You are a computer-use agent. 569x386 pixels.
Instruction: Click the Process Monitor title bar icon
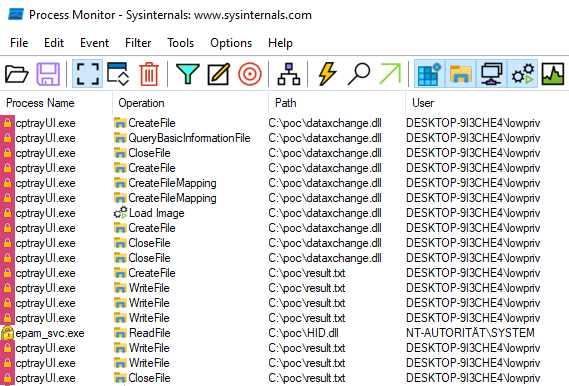(16, 15)
